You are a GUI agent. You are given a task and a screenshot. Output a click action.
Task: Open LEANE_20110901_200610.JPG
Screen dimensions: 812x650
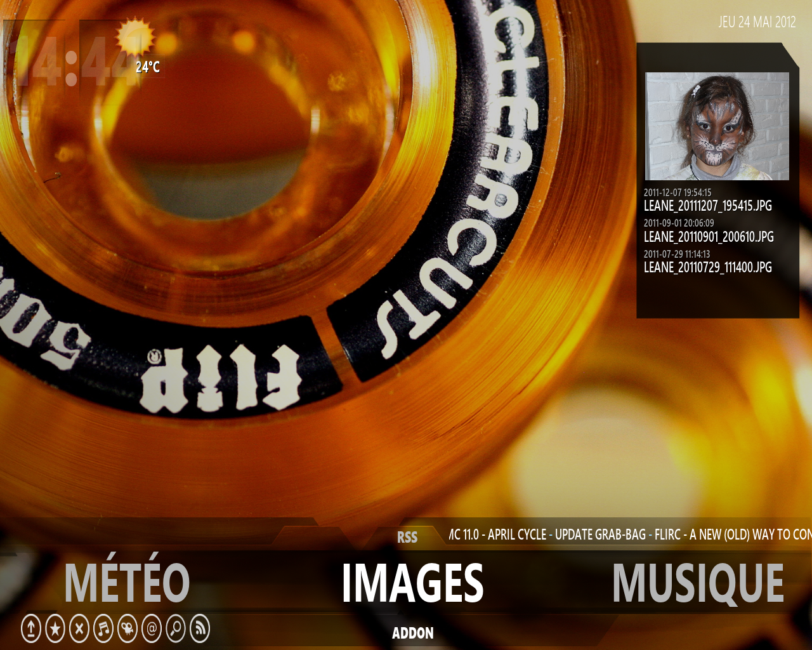coord(709,237)
